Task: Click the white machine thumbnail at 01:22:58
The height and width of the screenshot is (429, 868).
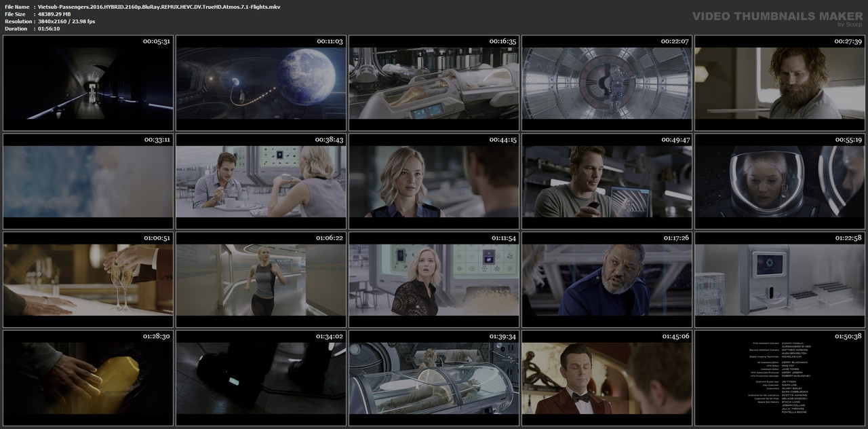Action: click(x=780, y=280)
